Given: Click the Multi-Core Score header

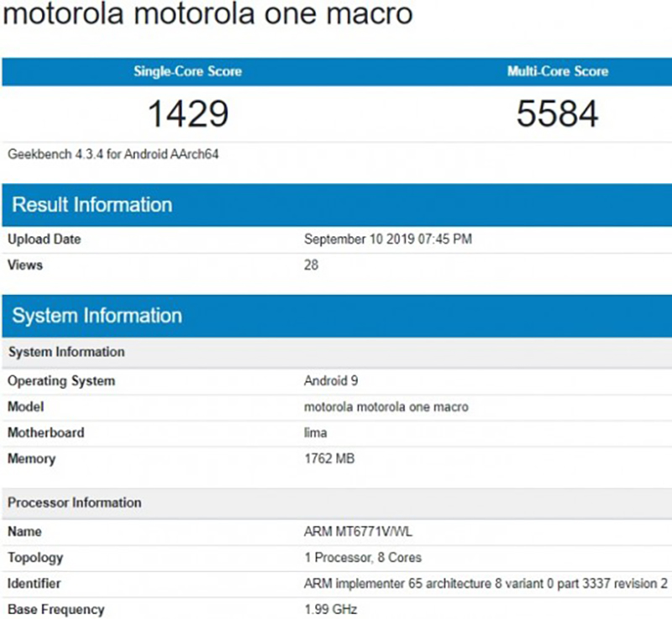Looking at the screenshot, I should (x=557, y=71).
